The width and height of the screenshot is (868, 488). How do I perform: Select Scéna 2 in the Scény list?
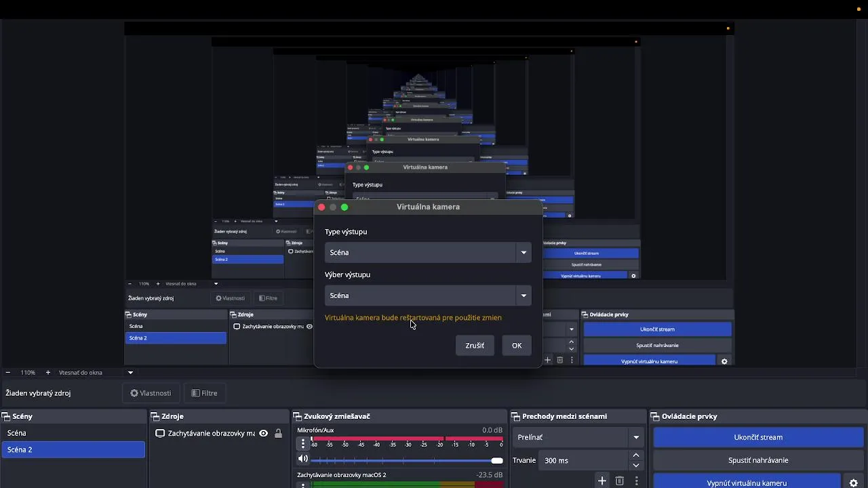pos(73,449)
